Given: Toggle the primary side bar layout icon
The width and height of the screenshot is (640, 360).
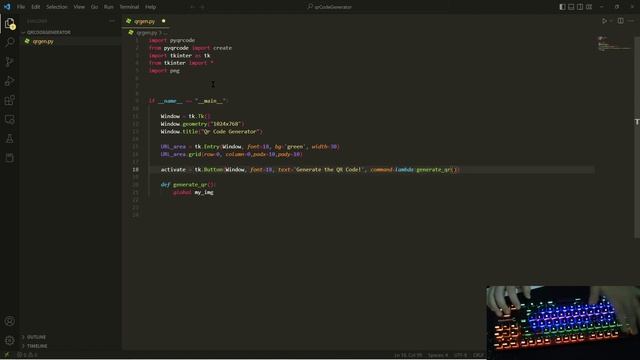Looking at the screenshot, I should (x=562, y=7).
